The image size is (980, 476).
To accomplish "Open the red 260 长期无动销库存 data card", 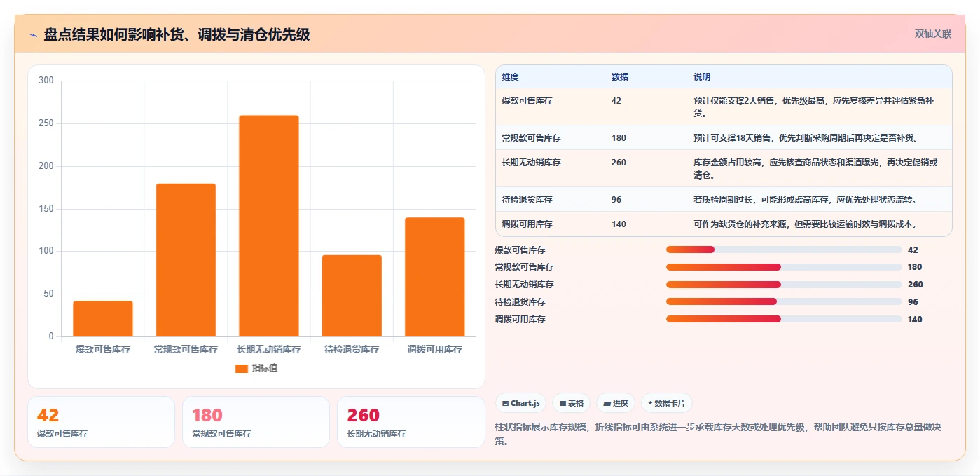I will (410, 422).
